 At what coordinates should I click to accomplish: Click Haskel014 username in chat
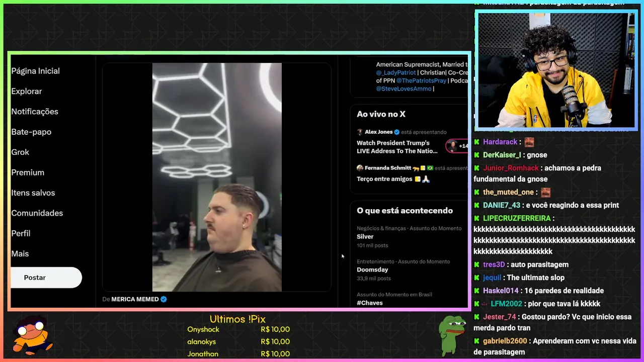coord(501,291)
